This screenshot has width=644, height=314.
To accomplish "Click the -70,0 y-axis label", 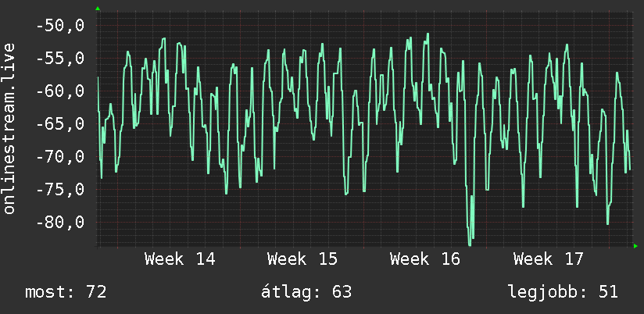I will pos(60,157).
